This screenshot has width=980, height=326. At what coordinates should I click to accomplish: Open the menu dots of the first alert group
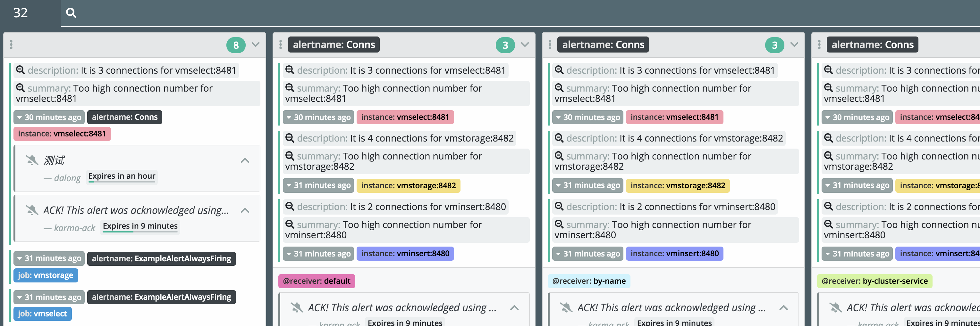[x=12, y=45]
